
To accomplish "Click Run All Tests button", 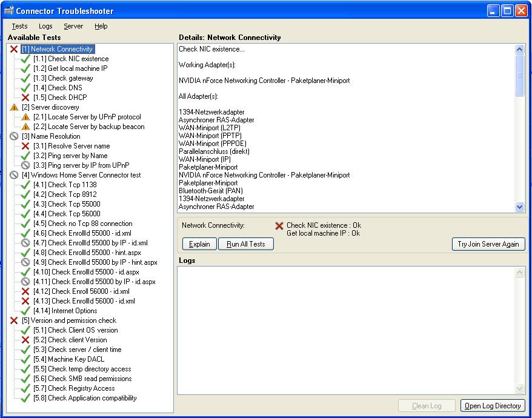I will 245,244.
